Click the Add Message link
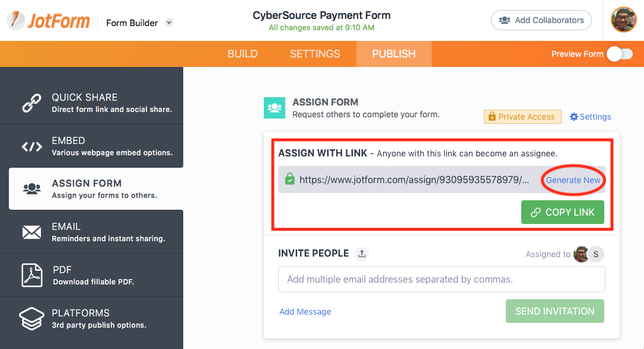 (305, 312)
